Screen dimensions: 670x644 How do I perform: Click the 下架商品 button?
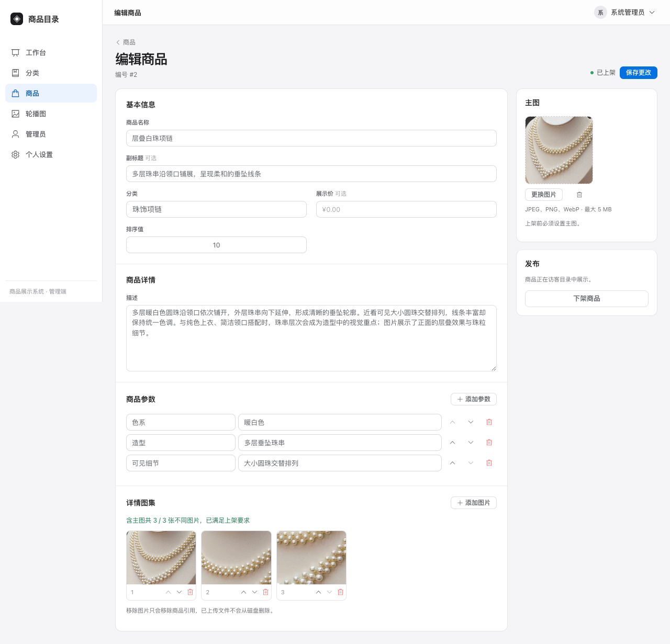587,299
